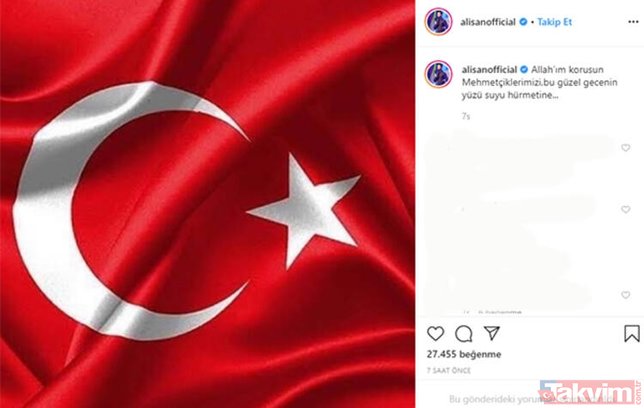Image resolution: width=644 pixels, height=408 pixels.
Task: Like the post with the heart icon
Action: 435,333
